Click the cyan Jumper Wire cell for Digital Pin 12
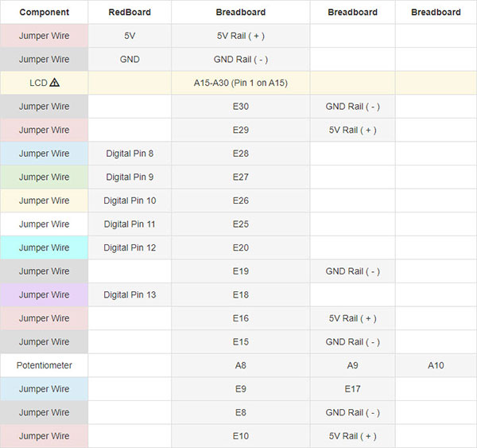 [44, 247]
